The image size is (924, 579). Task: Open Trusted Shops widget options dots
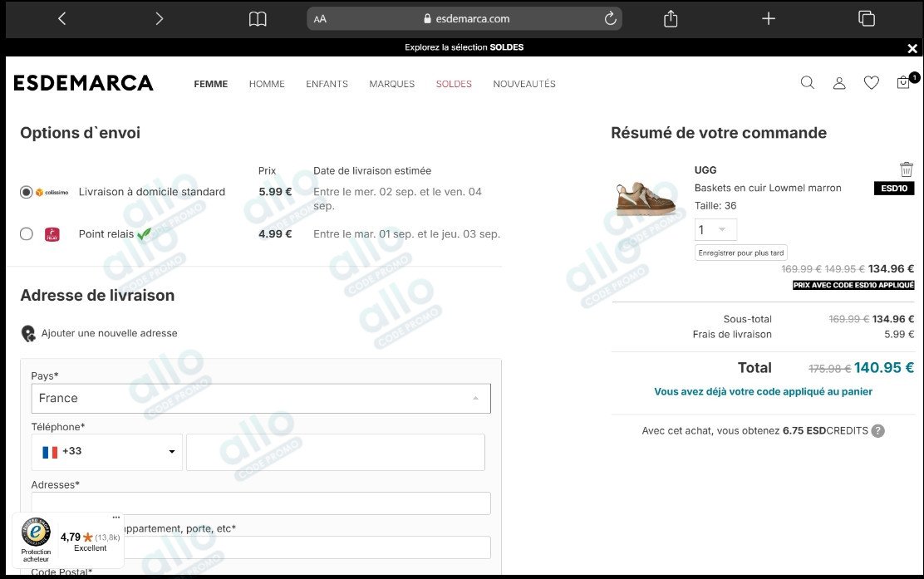click(x=116, y=518)
